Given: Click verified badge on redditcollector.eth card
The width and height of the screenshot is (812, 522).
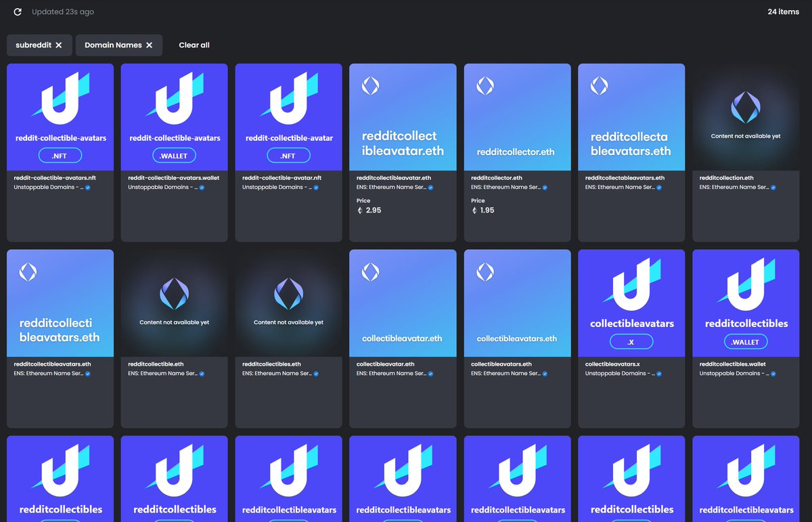Looking at the screenshot, I should click(x=545, y=188).
